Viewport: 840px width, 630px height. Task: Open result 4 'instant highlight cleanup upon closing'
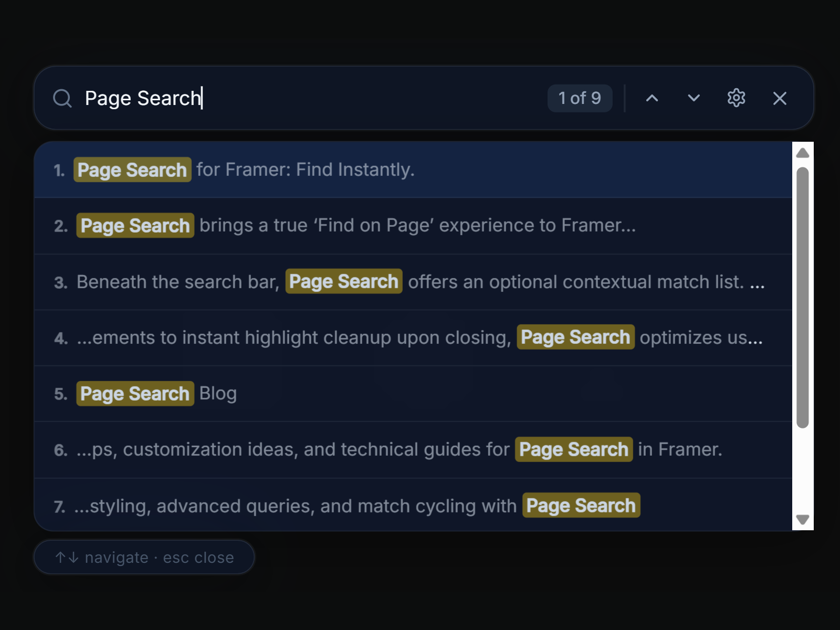tap(413, 338)
